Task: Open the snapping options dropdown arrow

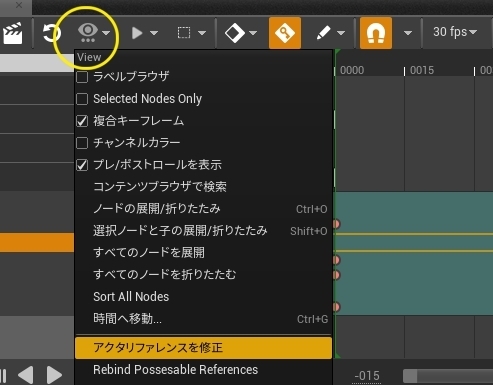Action: tap(408, 33)
